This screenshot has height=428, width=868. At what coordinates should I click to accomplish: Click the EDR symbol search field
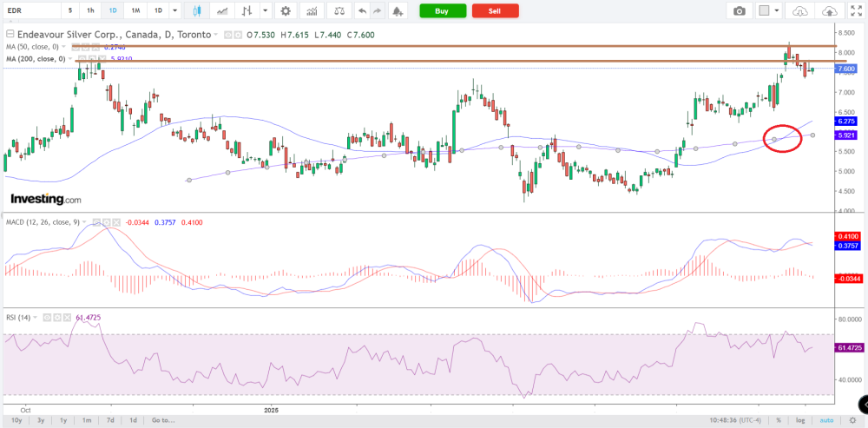click(x=30, y=10)
